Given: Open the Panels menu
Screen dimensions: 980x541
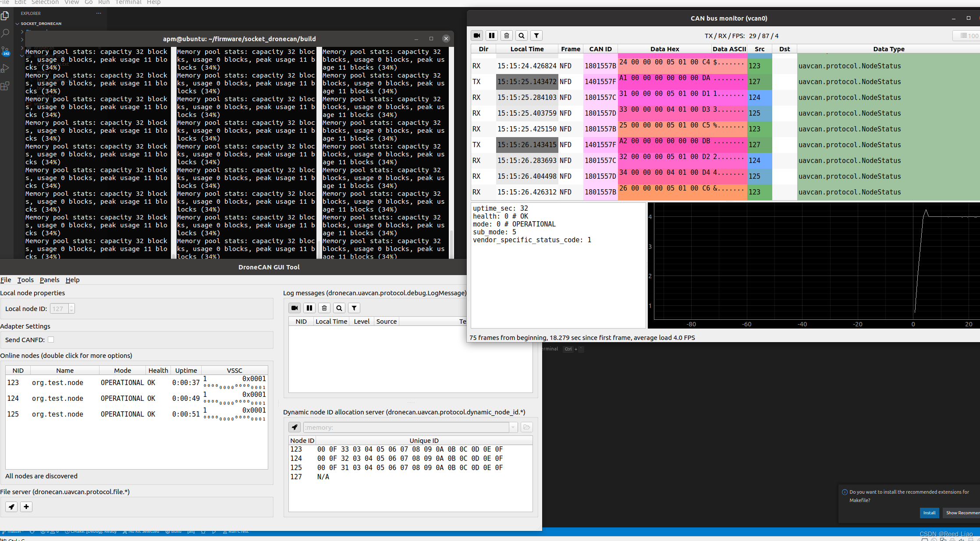Looking at the screenshot, I should 49,280.
